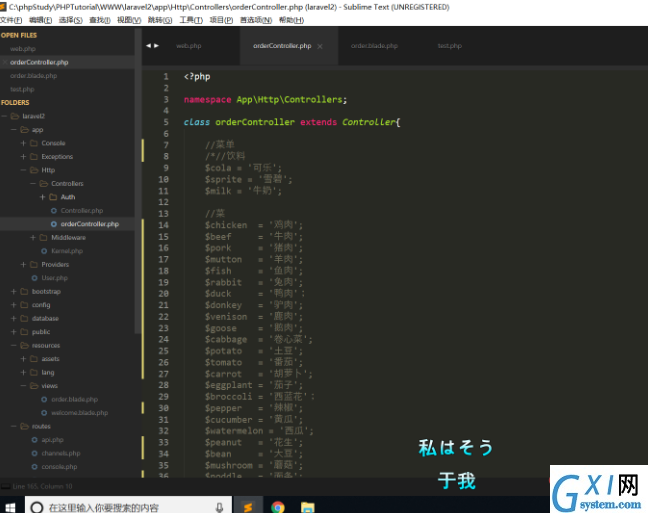Image resolution: width=648 pixels, height=513 pixels.
Task: Open the 文件(F) menu
Action: tap(11, 20)
